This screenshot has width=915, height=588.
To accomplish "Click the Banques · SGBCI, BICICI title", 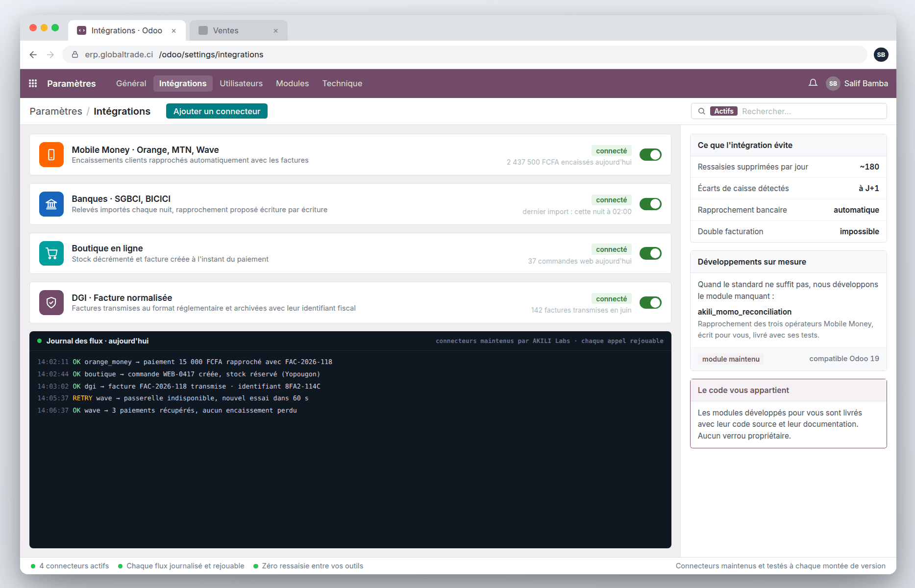I will tap(121, 199).
